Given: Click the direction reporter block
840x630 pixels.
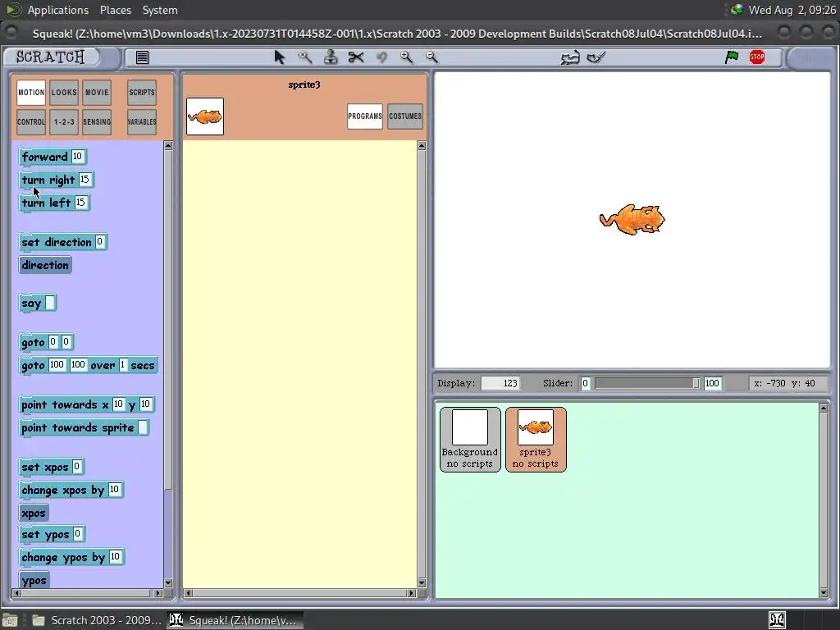Looking at the screenshot, I should click(x=45, y=265).
